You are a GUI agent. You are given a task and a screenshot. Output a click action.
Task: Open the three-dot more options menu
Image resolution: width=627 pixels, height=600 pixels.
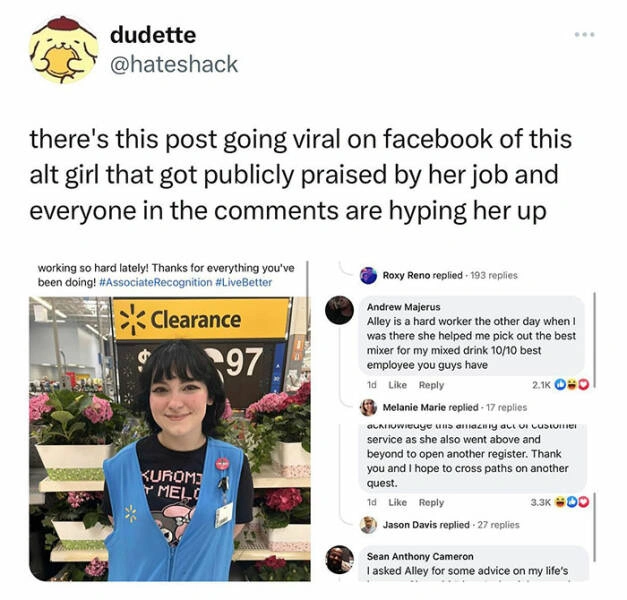[585, 35]
